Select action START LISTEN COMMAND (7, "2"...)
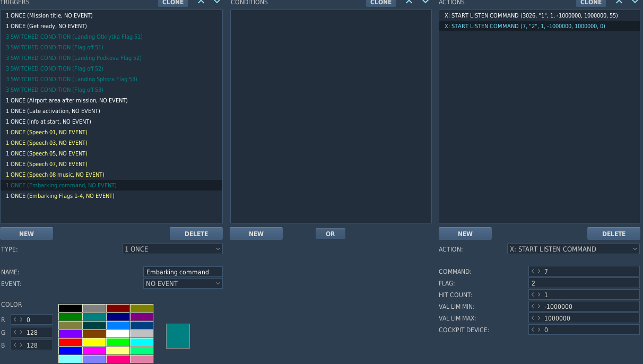Image resolution: width=643 pixels, height=364 pixels. click(x=540, y=26)
